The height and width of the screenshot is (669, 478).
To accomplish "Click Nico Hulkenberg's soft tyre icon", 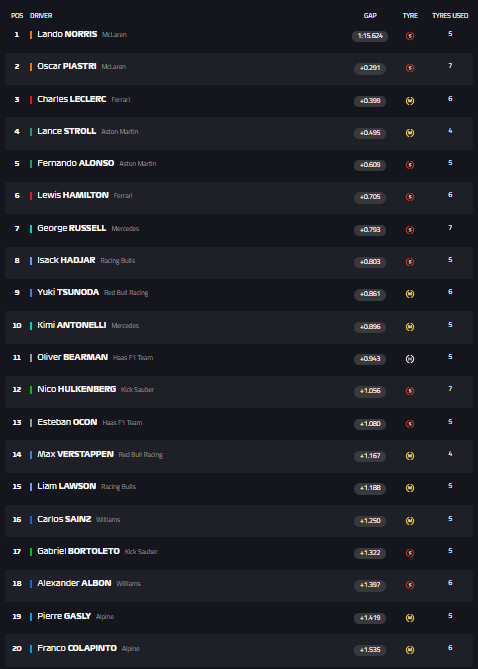I will click(410, 391).
